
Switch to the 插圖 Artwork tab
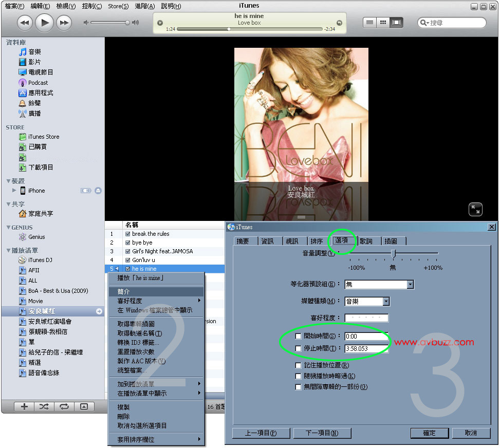(393, 241)
